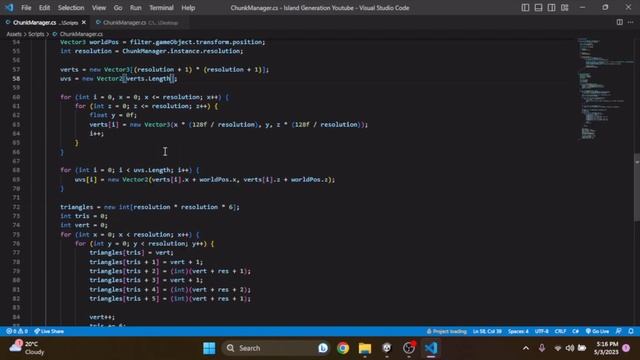
Task: Click the Assets breadcrumb
Action: pyautogui.click(x=14, y=34)
